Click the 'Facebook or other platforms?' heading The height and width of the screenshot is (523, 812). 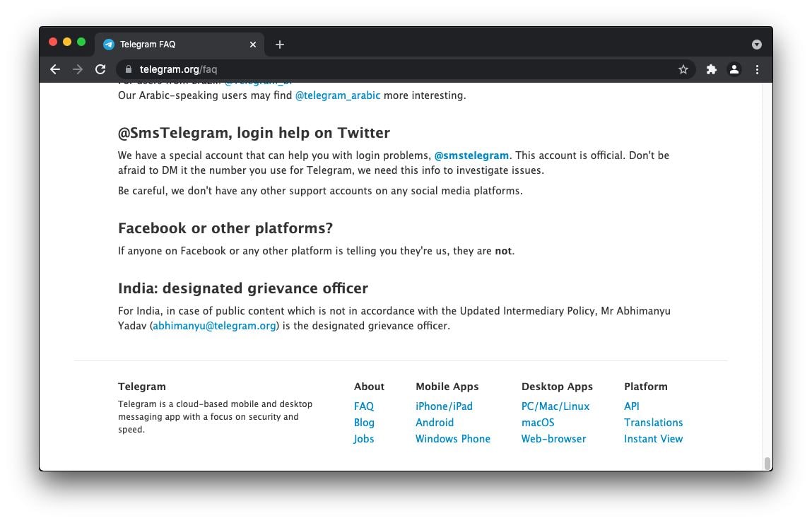pos(225,228)
